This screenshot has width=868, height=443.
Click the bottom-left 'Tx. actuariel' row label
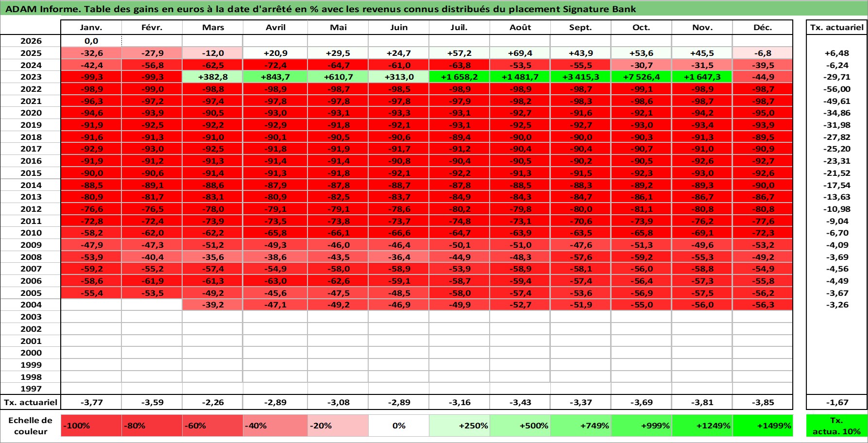(31, 402)
